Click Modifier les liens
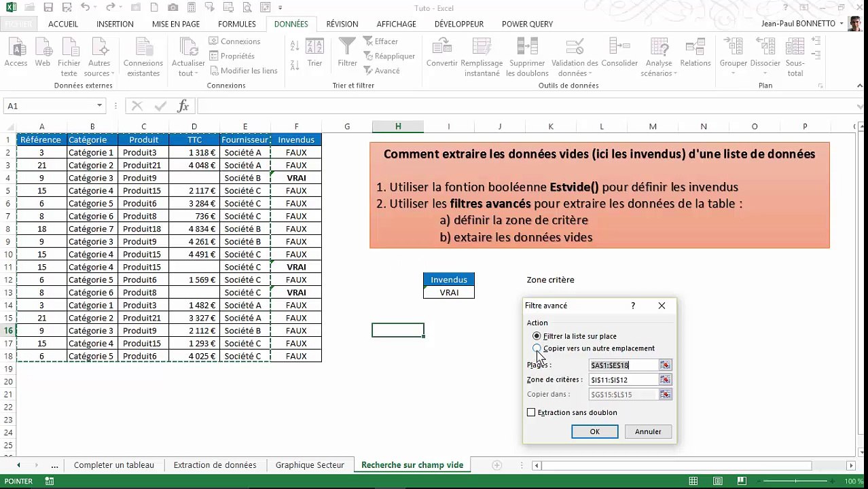This screenshot has height=489, width=868. pos(243,71)
